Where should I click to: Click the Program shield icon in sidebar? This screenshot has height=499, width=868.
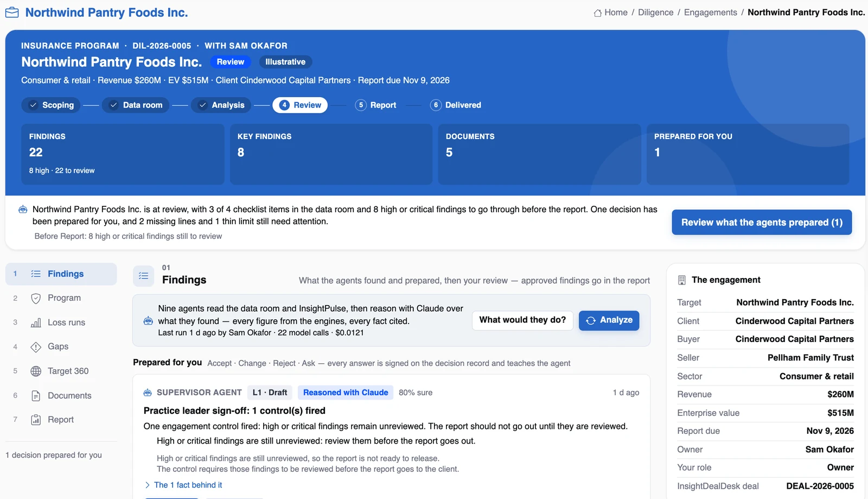[x=36, y=298]
